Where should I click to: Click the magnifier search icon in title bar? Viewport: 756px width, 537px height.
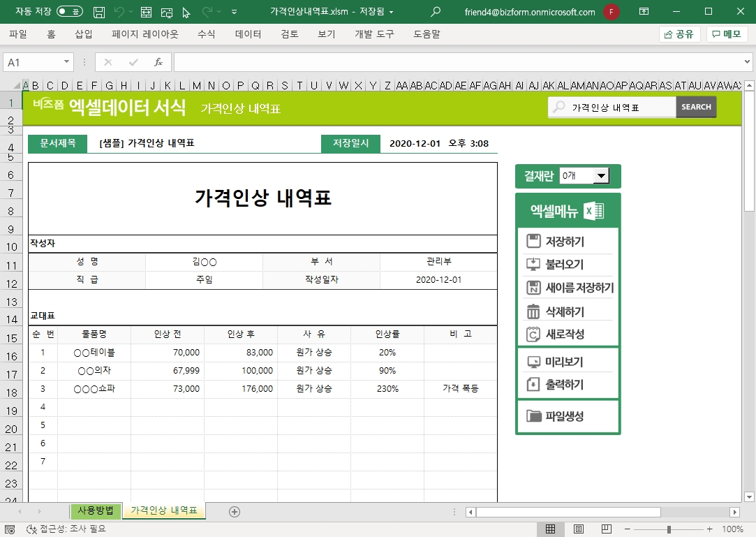pyautogui.click(x=436, y=12)
